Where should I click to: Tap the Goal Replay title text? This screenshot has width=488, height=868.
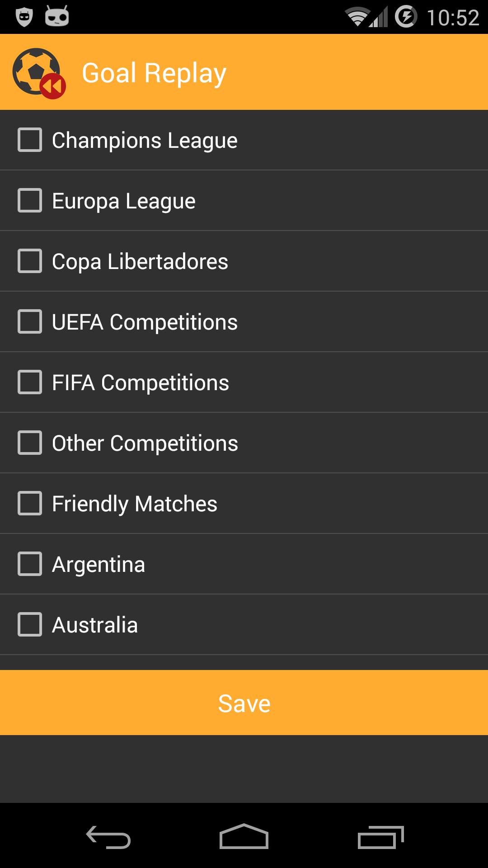pyautogui.click(x=154, y=73)
